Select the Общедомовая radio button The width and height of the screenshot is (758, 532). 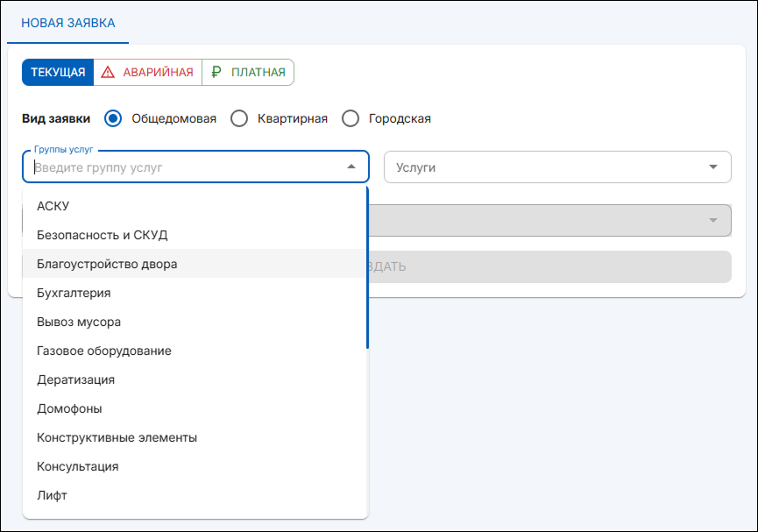tap(113, 118)
